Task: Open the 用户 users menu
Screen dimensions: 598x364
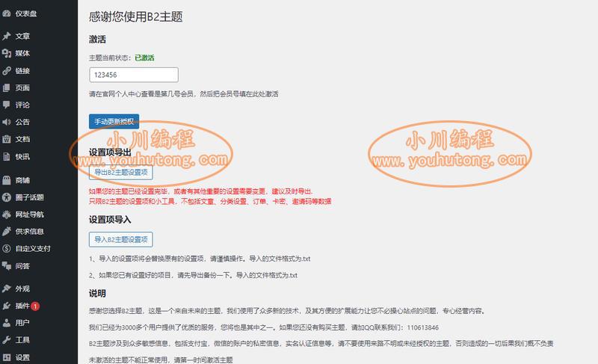Action: 22,323
